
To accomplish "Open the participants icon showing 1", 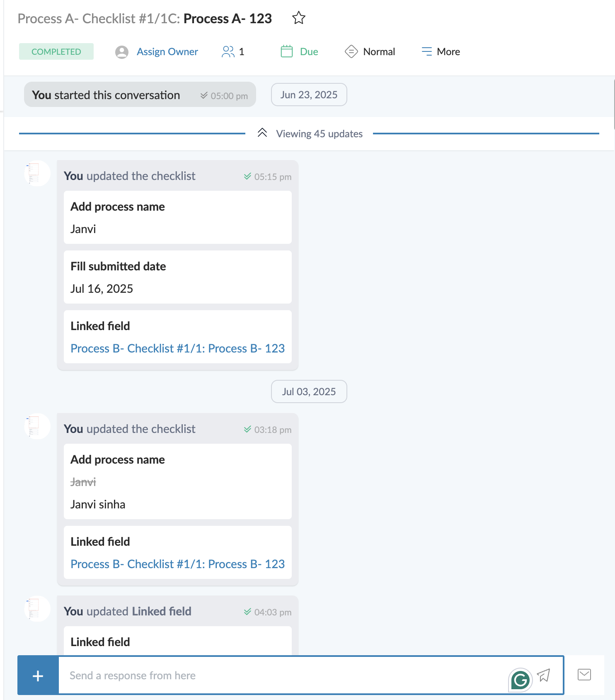I will [x=228, y=51].
